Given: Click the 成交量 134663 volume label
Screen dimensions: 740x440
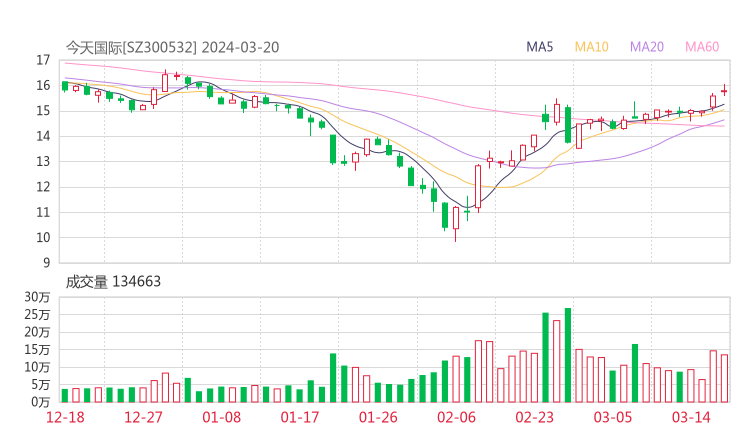Looking at the screenshot, I should [113, 282].
